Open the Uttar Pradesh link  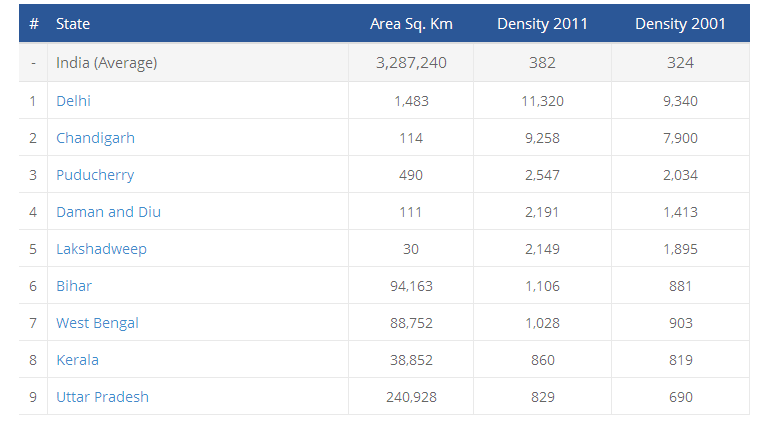tap(102, 397)
